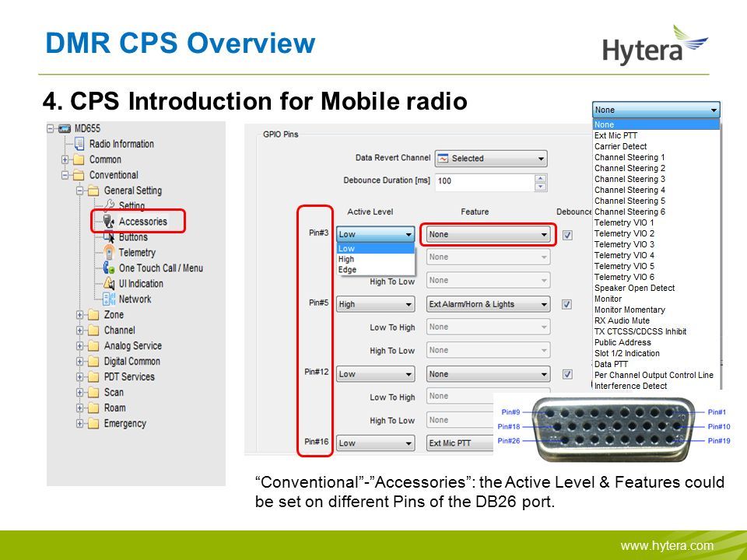Select Channel Steering 1 option
The width and height of the screenshot is (747, 560).
(656, 158)
